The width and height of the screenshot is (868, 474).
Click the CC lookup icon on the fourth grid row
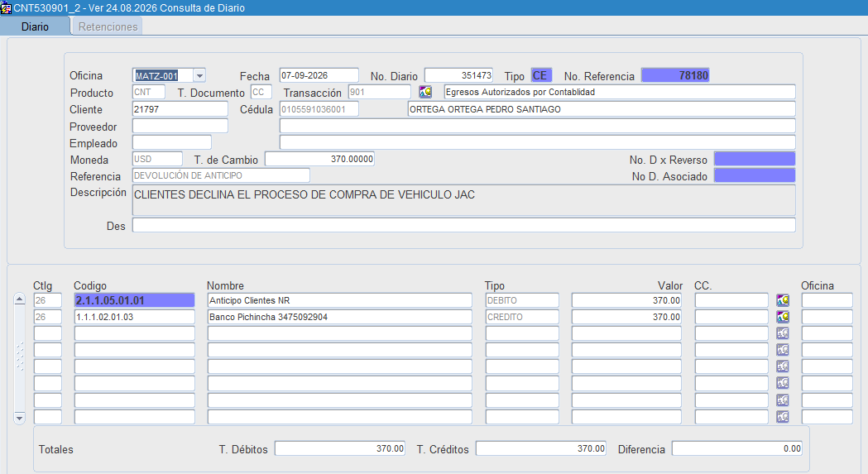[783, 350]
